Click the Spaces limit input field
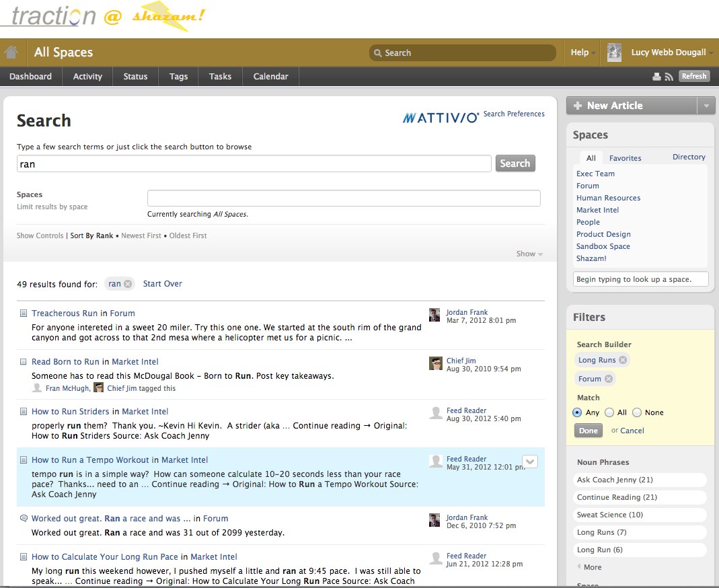The image size is (719, 588). coord(344,198)
